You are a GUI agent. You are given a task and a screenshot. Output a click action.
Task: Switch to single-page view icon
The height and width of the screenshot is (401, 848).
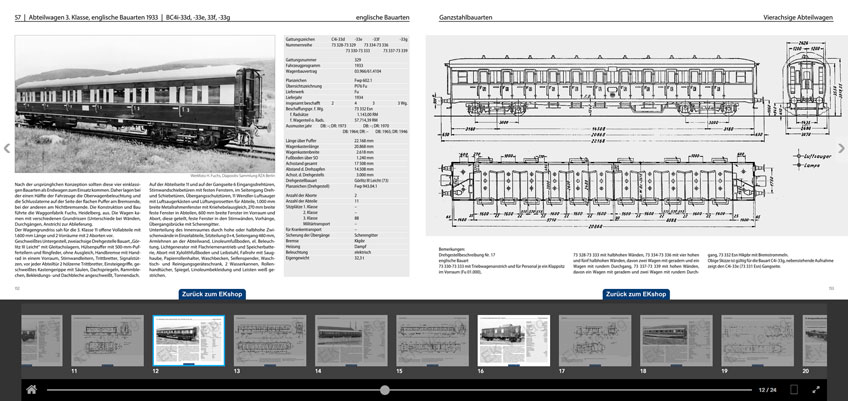(x=794, y=389)
